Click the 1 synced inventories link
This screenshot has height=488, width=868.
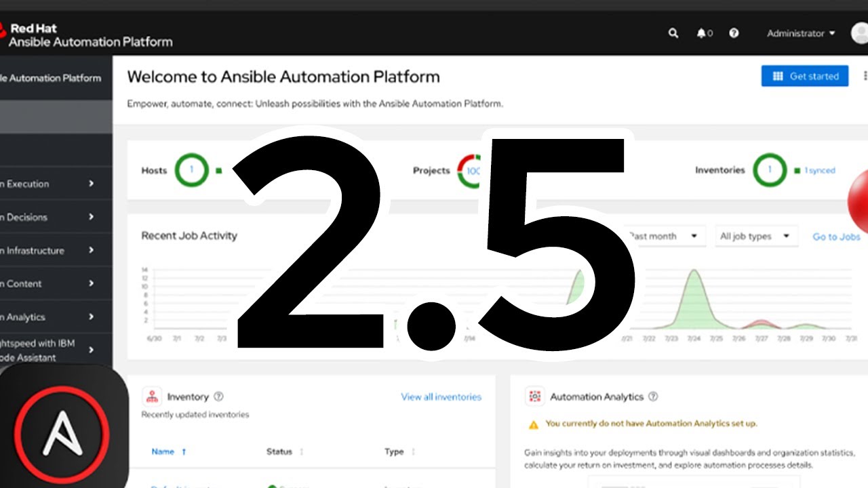[820, 171]
